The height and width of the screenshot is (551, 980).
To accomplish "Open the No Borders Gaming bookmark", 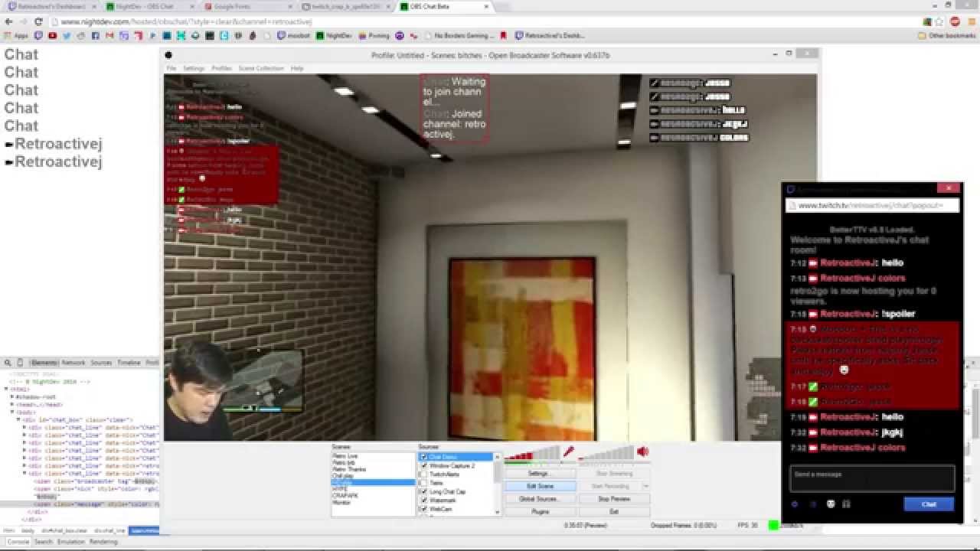I will coord(458,35).
